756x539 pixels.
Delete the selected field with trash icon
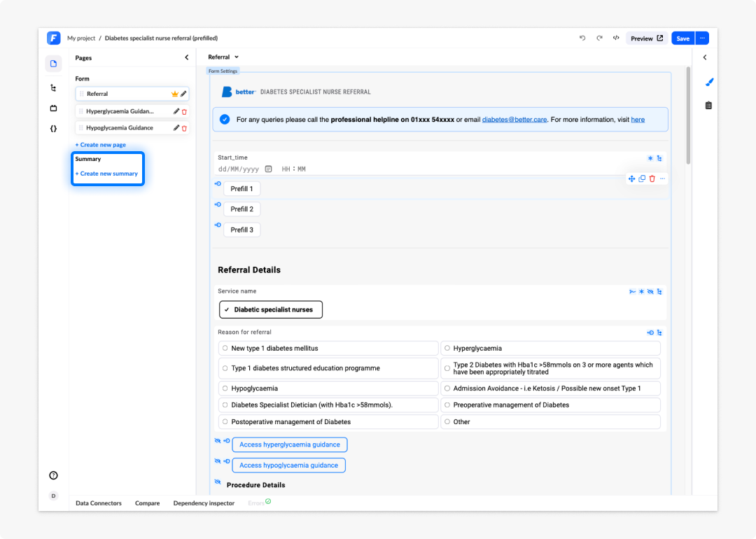pyautogui.click(x=652, y=179)
